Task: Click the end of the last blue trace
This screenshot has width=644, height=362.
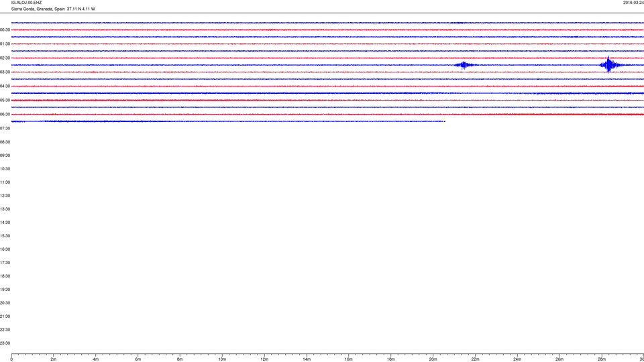Action: pyautogui.click(x=444, y=121)
